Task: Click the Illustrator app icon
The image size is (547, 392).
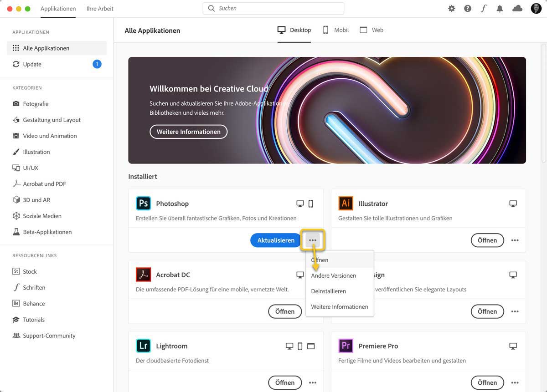Action: tap(346, 203)
